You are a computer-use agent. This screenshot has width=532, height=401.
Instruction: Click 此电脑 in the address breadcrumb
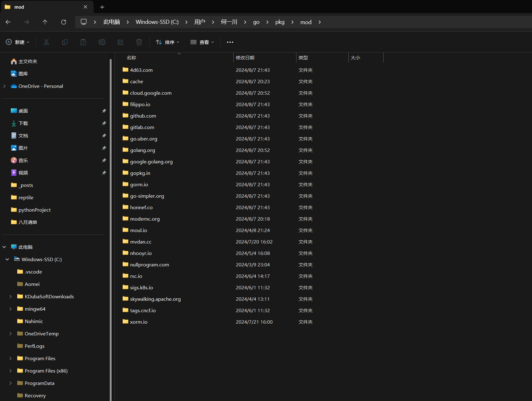(112, 22)
